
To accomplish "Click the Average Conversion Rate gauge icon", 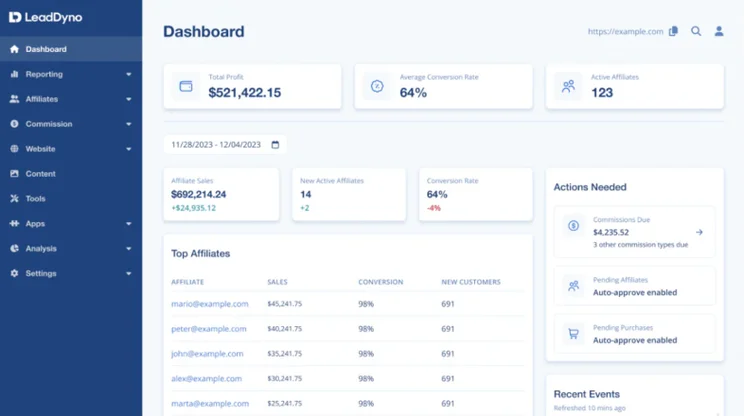I will 377,86.
